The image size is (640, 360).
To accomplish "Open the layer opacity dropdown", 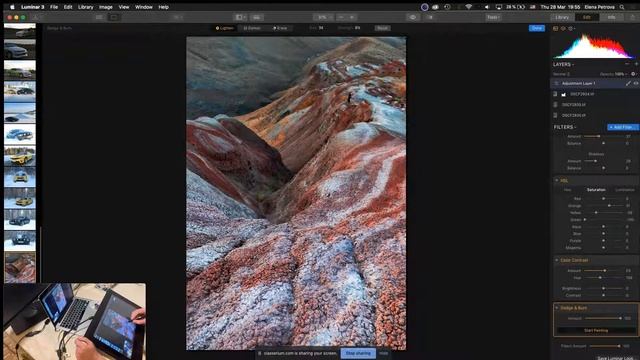I will (x=614, y=74).
